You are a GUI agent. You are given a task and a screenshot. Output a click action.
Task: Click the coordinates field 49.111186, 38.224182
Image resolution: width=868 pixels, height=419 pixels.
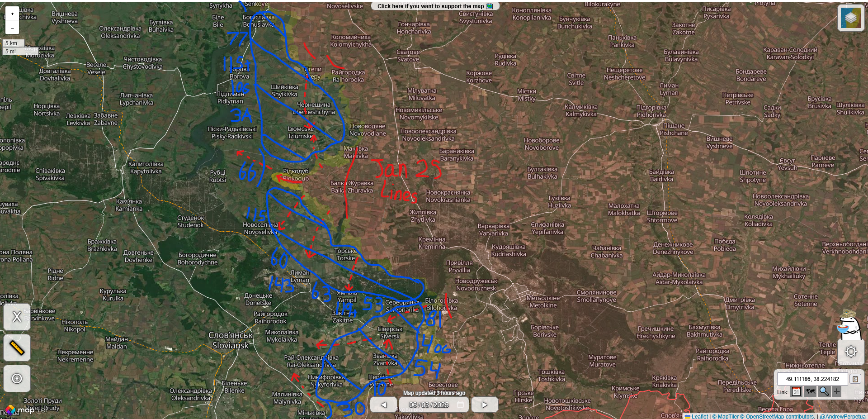click(812, 379)
